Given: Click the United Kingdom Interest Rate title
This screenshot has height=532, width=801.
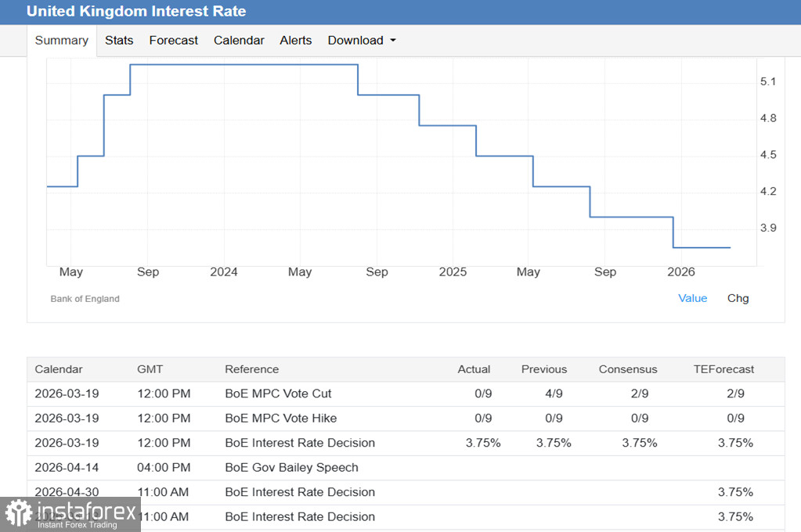Looking at the screenshot, I should pyautogui.click(x=136, y=11).
